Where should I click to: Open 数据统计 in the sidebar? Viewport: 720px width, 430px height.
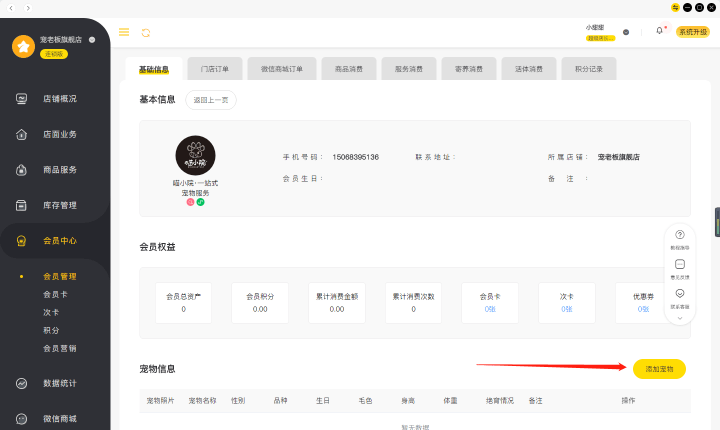click(x=59, y=383)
